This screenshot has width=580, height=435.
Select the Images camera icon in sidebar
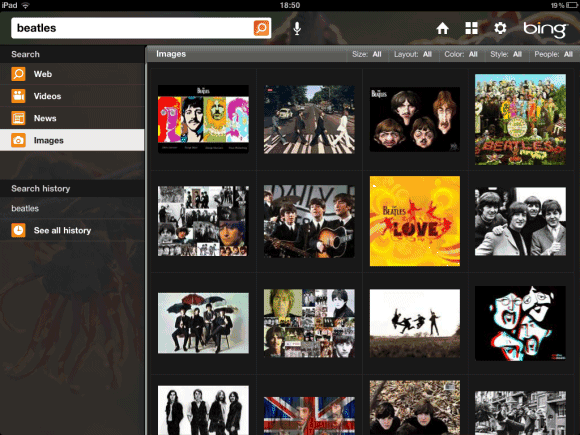(x=18, y=141)
